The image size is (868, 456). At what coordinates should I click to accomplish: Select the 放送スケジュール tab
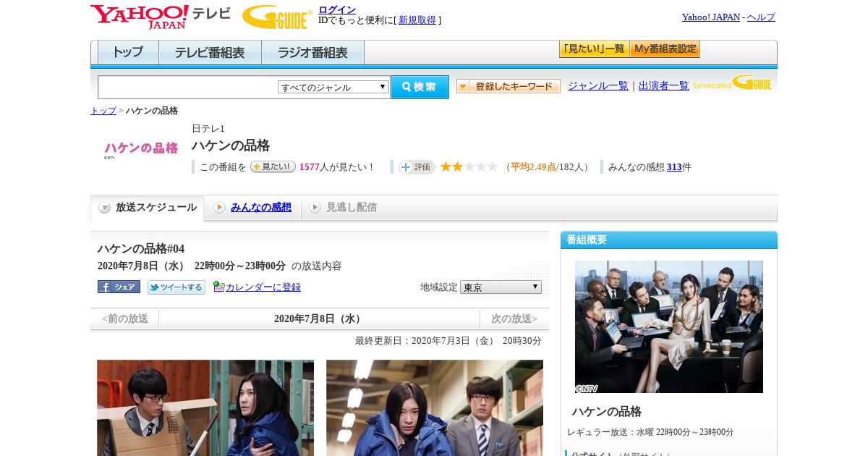point(148,208)
